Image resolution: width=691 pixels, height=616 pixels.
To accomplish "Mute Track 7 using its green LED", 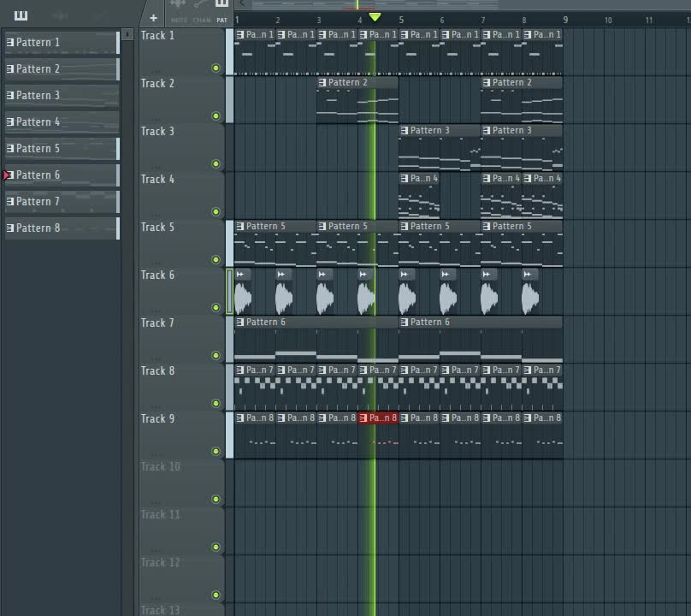I will click(x=216, y=355).
